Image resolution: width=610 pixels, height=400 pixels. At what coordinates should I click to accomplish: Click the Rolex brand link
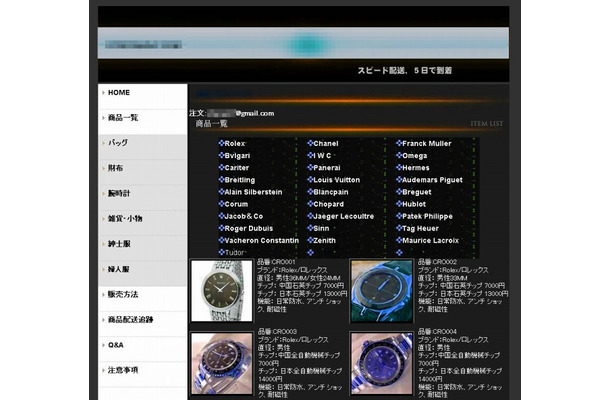tap(235, 143)
